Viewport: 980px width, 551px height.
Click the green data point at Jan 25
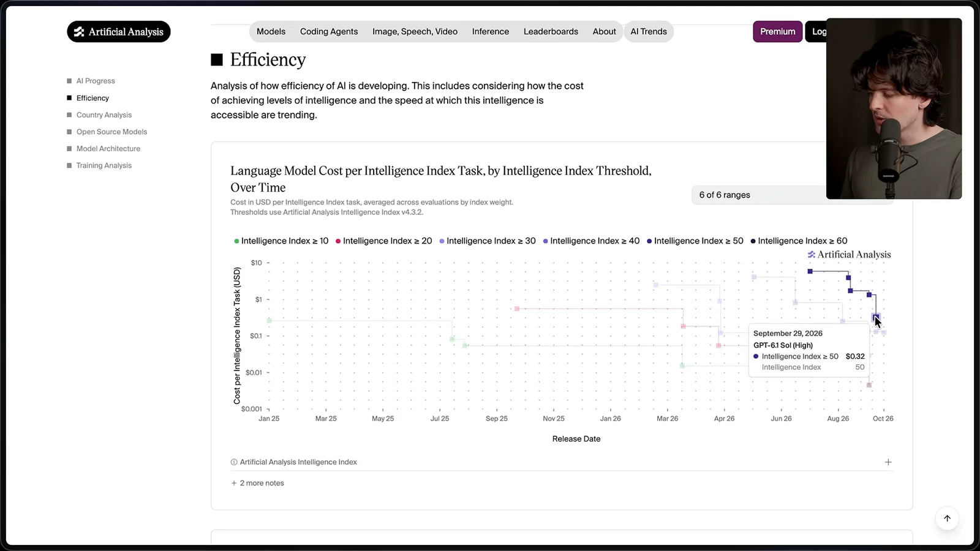coord(269,320)
